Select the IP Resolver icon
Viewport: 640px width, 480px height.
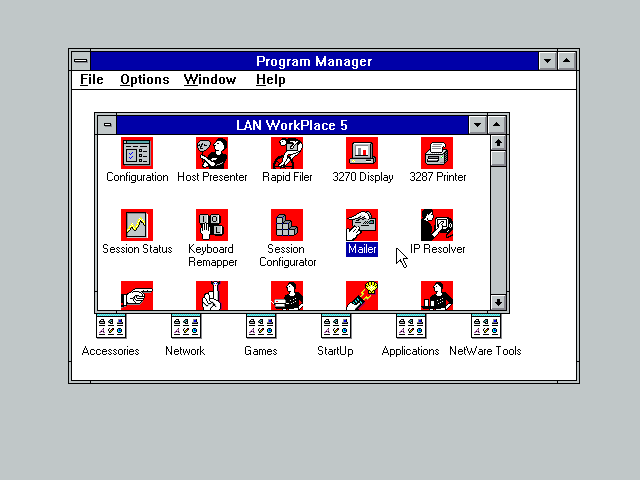coord(437,225)
